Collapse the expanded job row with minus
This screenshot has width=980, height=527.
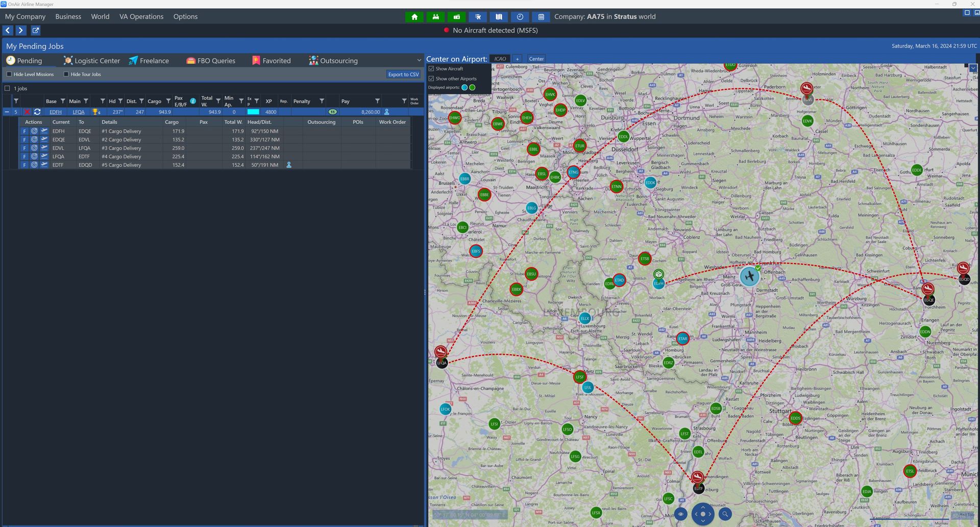click(x=7, y=112)
